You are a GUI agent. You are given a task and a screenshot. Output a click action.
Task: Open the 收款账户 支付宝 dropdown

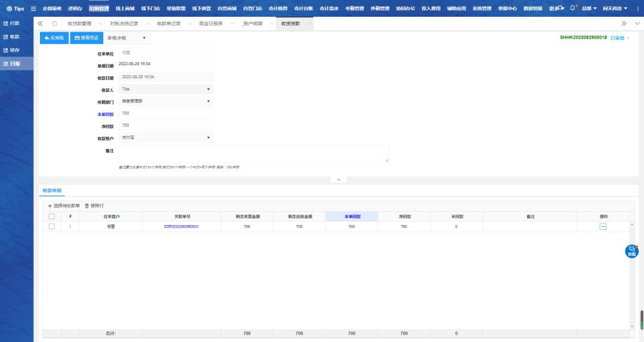(x=166, y=138)
